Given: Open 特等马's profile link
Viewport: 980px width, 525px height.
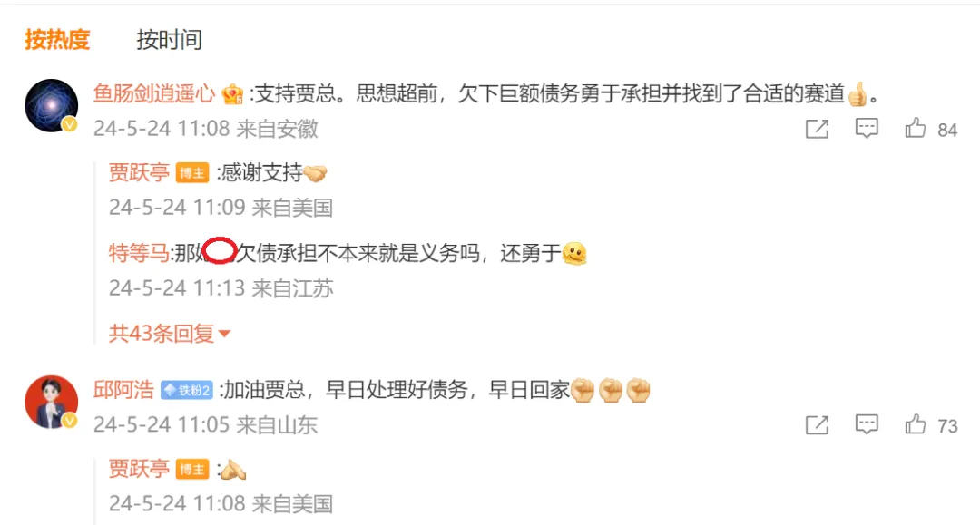Looking at the screenshot, I should (x=138, y=253).
